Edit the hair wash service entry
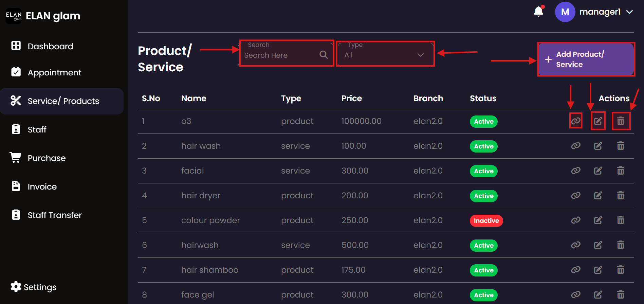The height and width of the screenshot is (304, 644). tap(598, 146)
